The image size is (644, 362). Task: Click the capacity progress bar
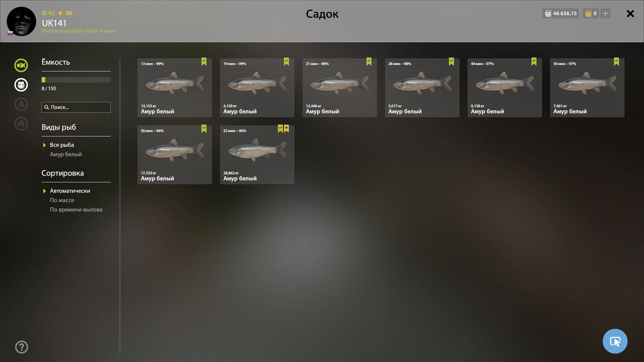click(x=76, y=80)
